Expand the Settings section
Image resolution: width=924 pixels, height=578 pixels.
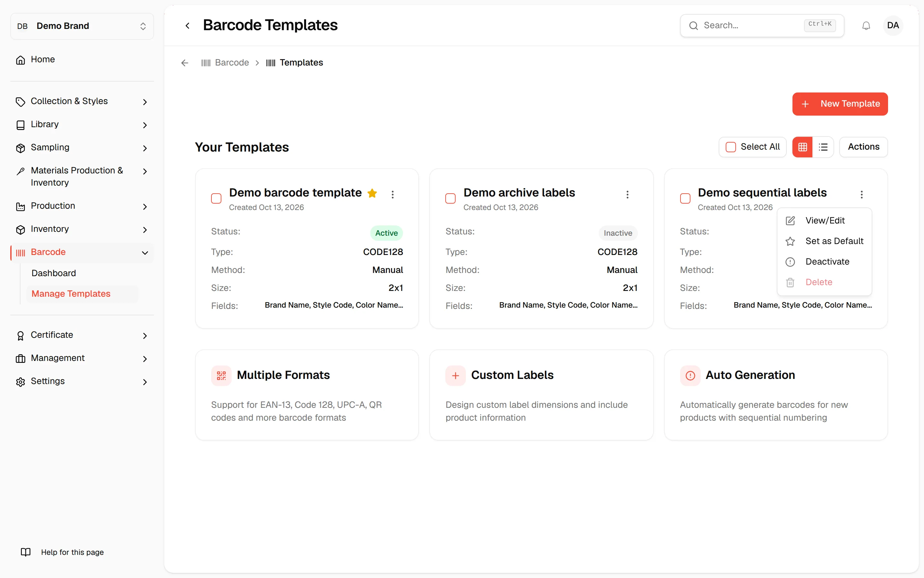[x=82, y=381]
